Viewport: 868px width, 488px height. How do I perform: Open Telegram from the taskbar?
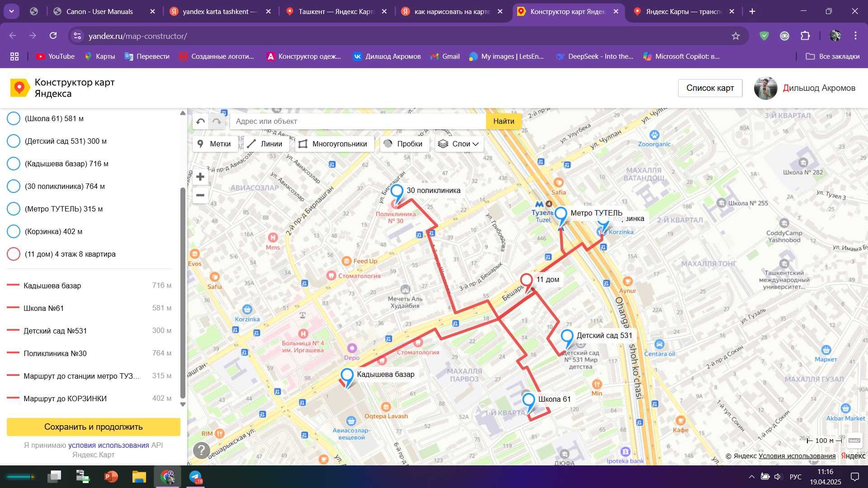tap(196, 477)
